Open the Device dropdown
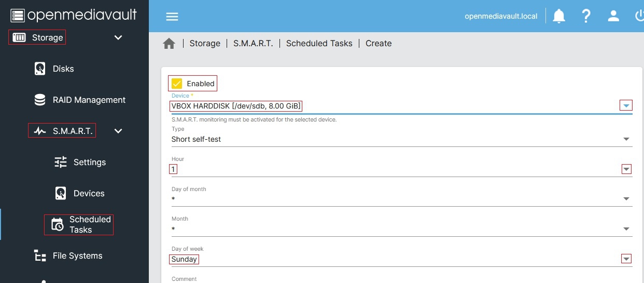 626,106
